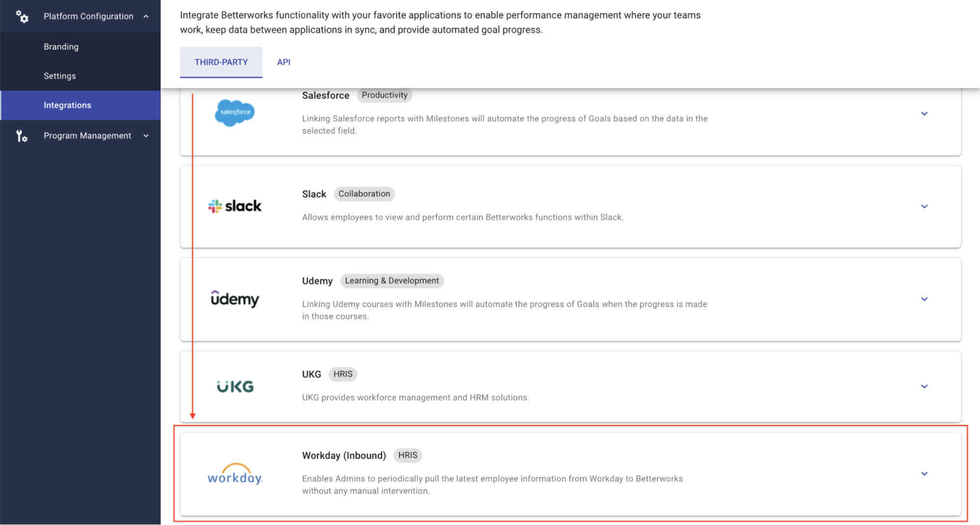980x525 pixels.
Task: Click the UKG integration title
Action: point(312,374)
